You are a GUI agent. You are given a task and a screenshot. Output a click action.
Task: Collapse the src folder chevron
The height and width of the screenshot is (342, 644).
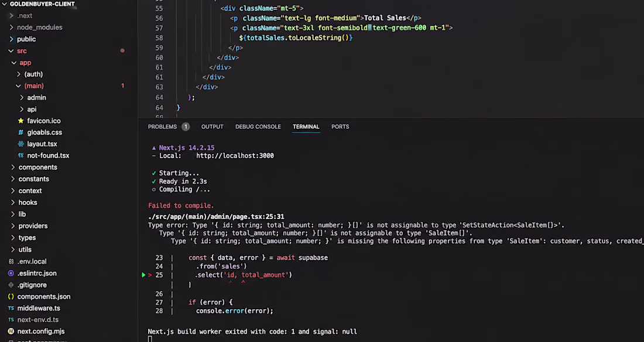(x=11, y=51)
